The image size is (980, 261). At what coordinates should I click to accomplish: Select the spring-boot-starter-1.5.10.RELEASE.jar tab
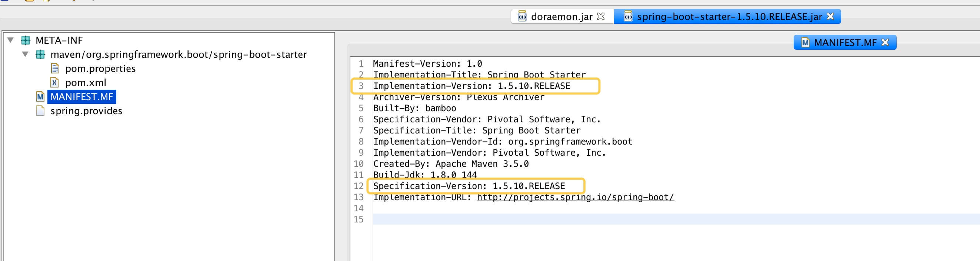click(x=729, y=17)
